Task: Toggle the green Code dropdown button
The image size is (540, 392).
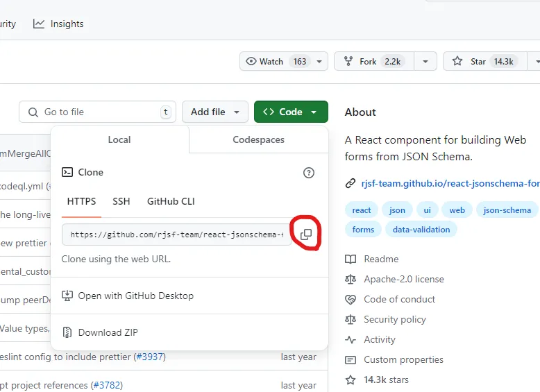Action: click(291, 112)
